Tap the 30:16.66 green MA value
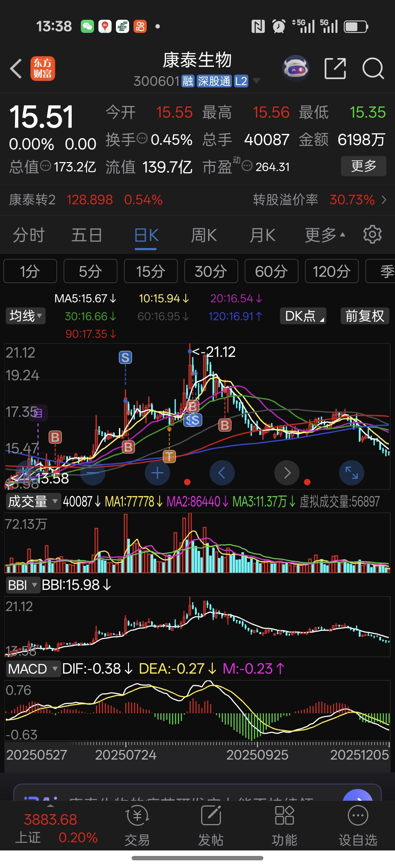The width and height of the screenshot is (395, 868). click(x=90, y=316)
